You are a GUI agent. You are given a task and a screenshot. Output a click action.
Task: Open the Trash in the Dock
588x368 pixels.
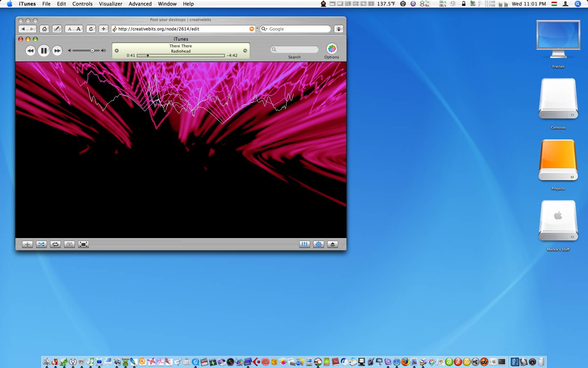pos(541,362)
